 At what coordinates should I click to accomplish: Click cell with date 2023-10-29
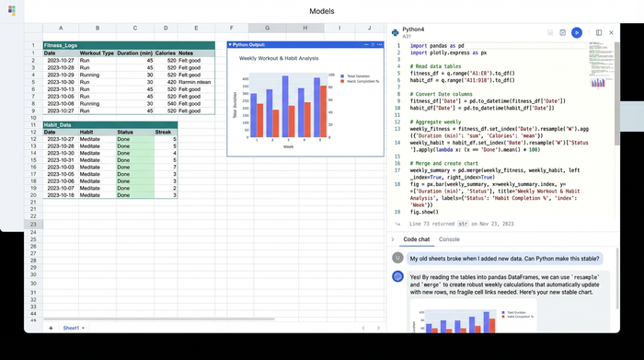[61, 75]
